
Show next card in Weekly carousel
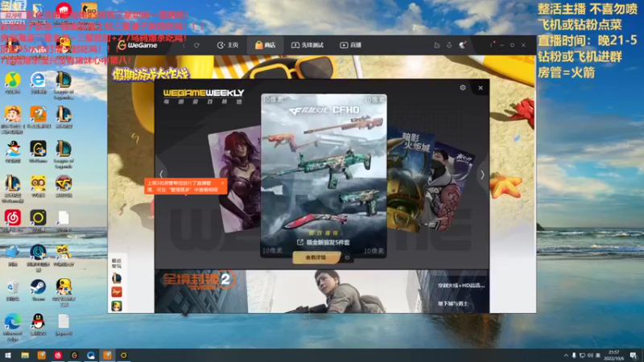[482, 175]
